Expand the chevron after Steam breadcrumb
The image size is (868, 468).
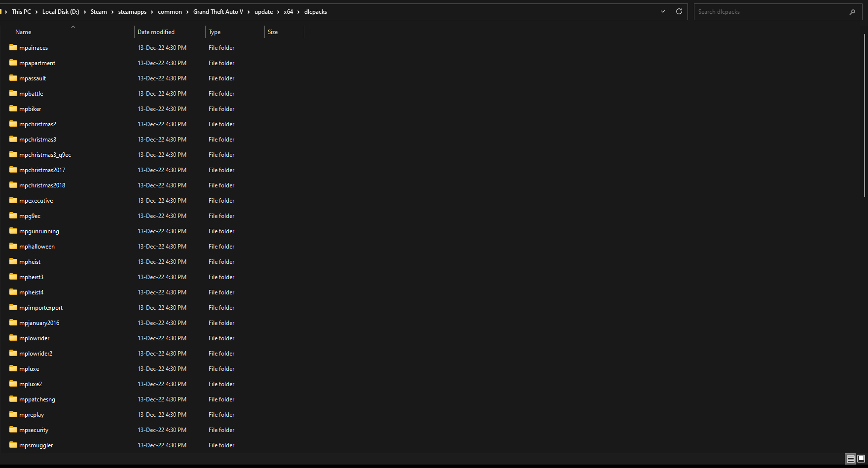tap(112, 12)
